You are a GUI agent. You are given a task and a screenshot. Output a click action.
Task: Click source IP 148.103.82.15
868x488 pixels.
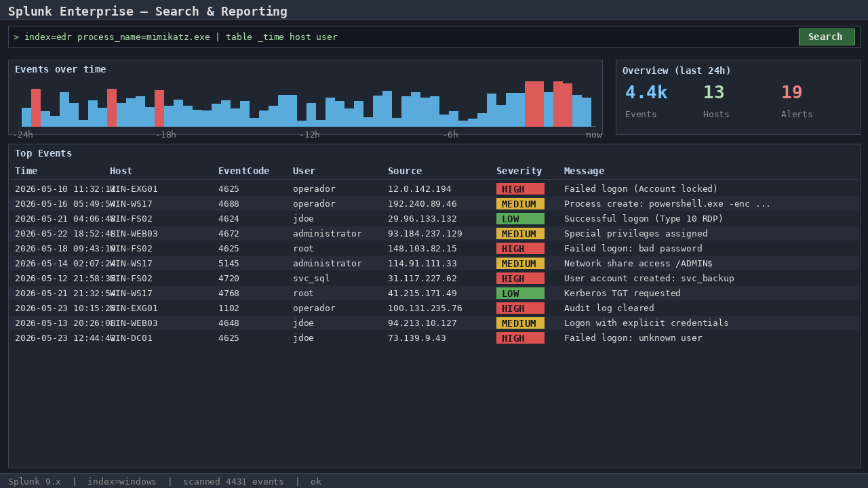[x=422, y=249]
